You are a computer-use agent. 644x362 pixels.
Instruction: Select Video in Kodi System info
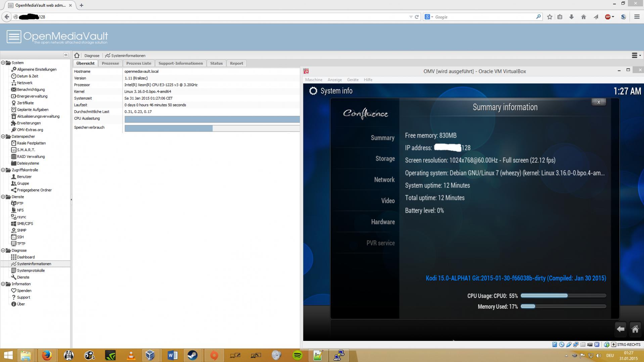click(388, 201)
